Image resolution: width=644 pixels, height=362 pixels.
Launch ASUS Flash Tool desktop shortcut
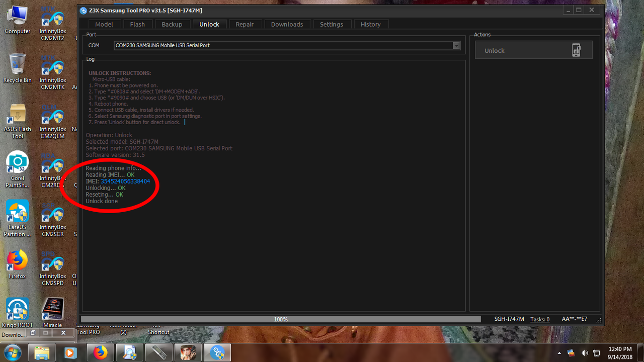18,121
